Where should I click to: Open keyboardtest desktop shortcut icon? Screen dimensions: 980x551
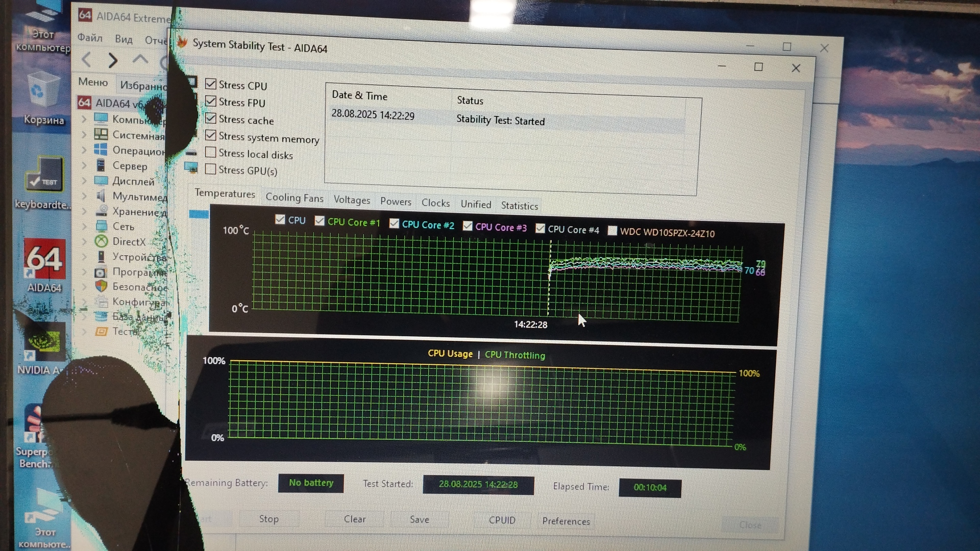pos(44,176)
